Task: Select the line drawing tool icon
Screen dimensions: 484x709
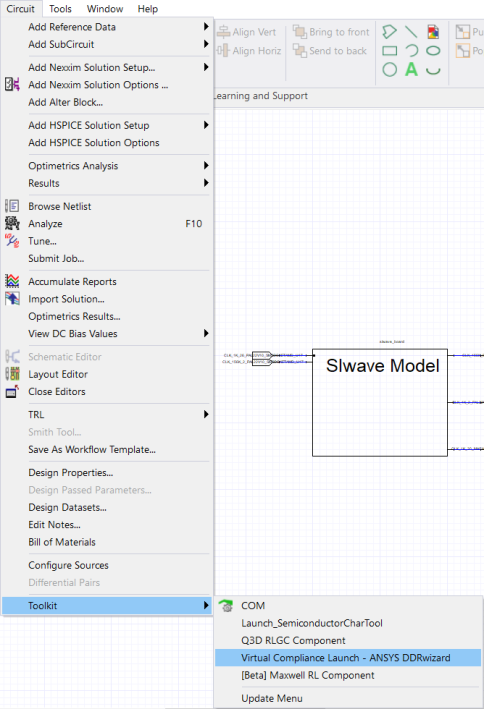Action: coord(411,32)
